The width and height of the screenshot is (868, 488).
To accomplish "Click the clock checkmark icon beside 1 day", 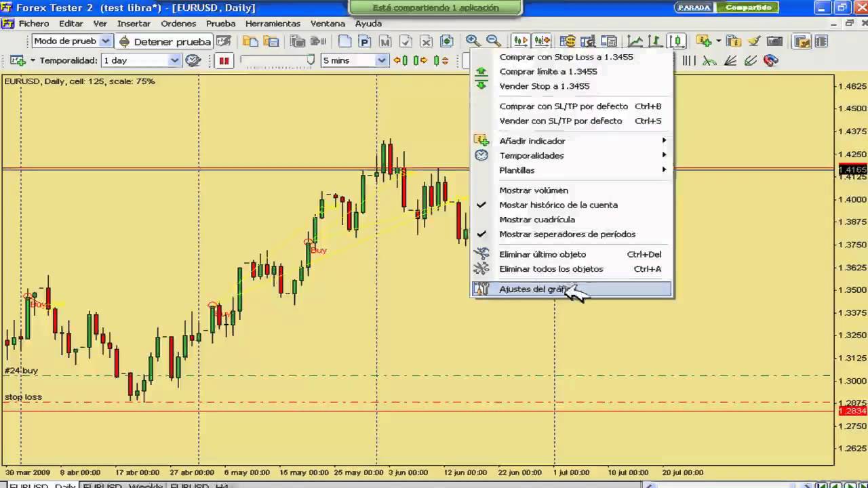I will [193, 60].
